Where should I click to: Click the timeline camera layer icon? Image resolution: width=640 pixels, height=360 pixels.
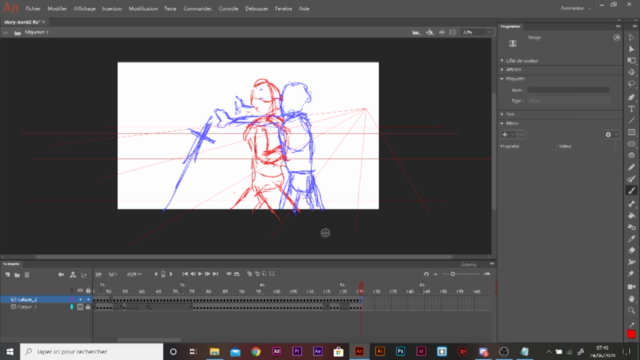coord(61,275)
